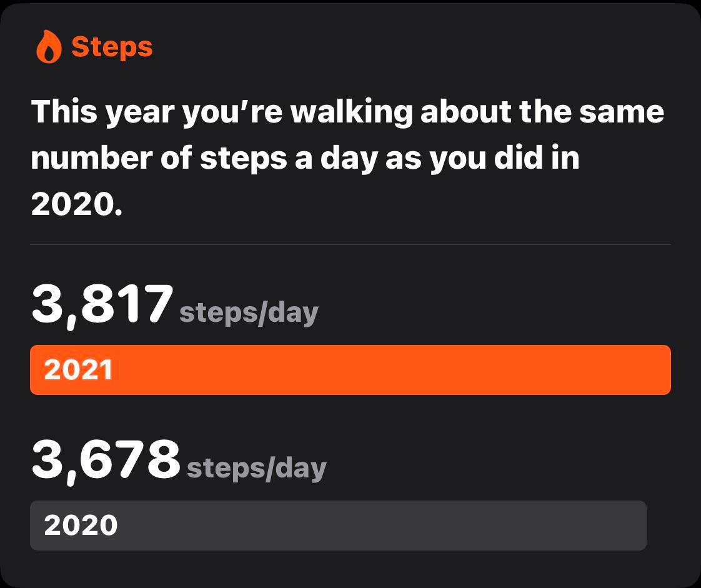The image size is (701, 588).
Task: Click the 2021 label inside orange bar
Action: tap(78, 370)
